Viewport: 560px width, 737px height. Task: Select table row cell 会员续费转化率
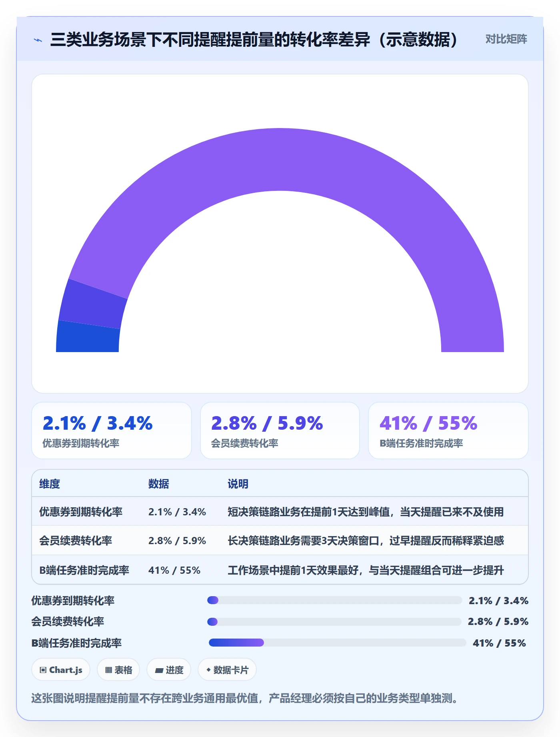click(76, 541)
